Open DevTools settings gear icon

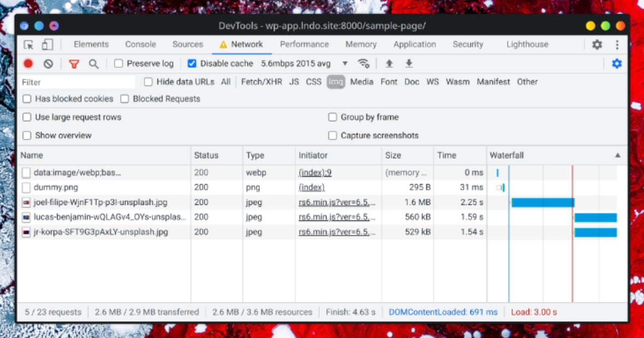597,44
